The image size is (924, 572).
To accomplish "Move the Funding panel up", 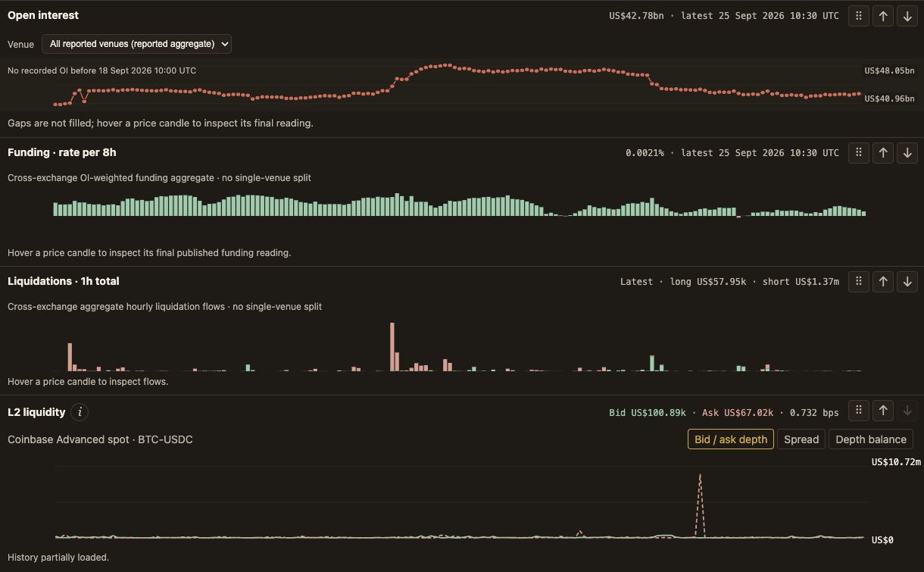I will [883, 153].
